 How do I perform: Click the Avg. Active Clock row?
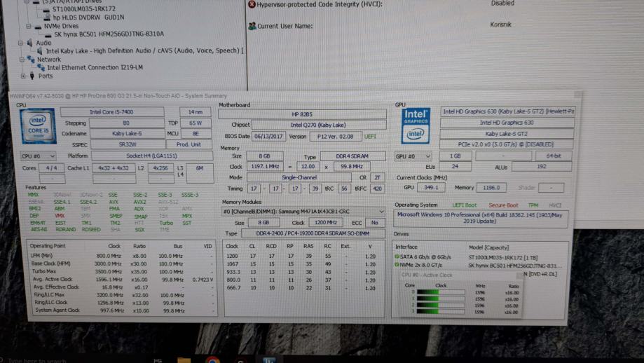click(x=122, y=279)
